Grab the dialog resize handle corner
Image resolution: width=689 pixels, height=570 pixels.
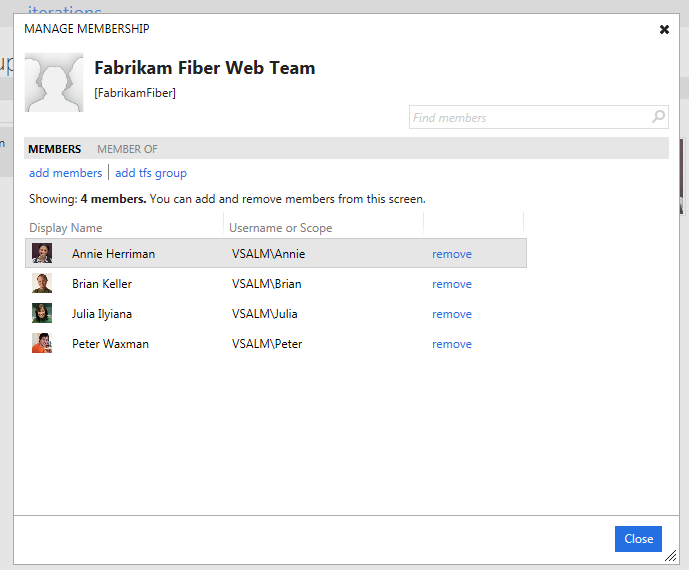pyautogui.click(x=670, y=555)
